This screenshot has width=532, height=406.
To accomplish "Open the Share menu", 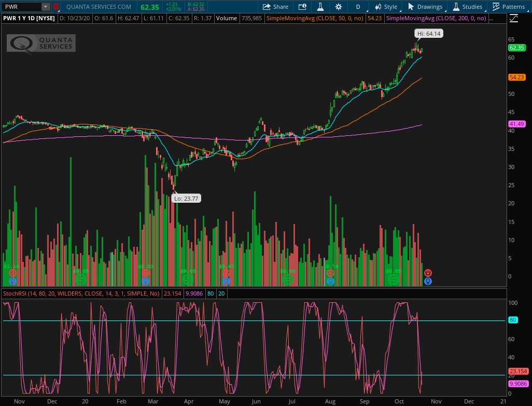I will click(275, 7).
